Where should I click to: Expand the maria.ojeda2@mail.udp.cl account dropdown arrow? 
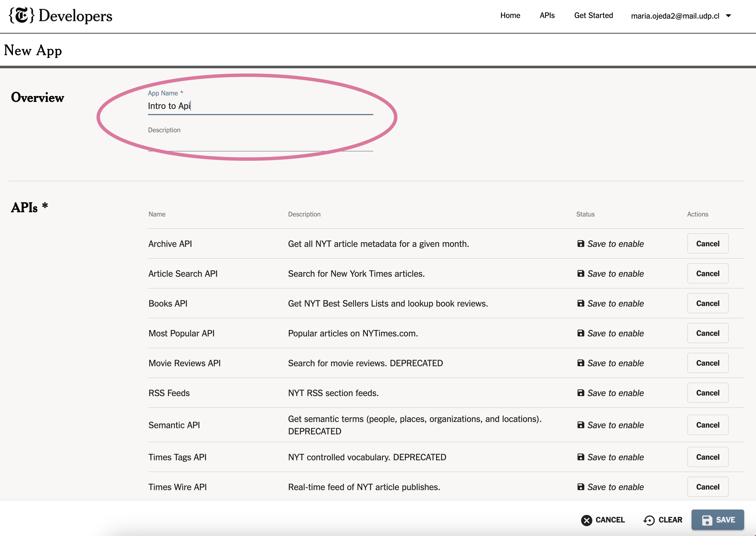pos(728,15)
